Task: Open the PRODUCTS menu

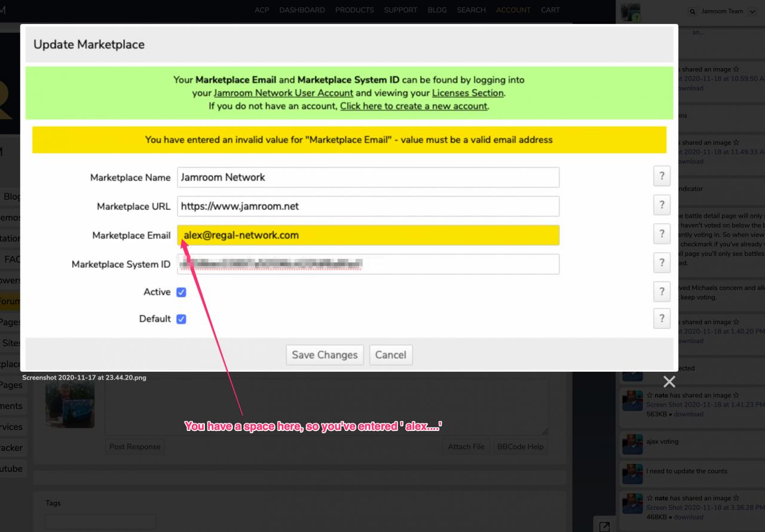Action: click(354, 10)
